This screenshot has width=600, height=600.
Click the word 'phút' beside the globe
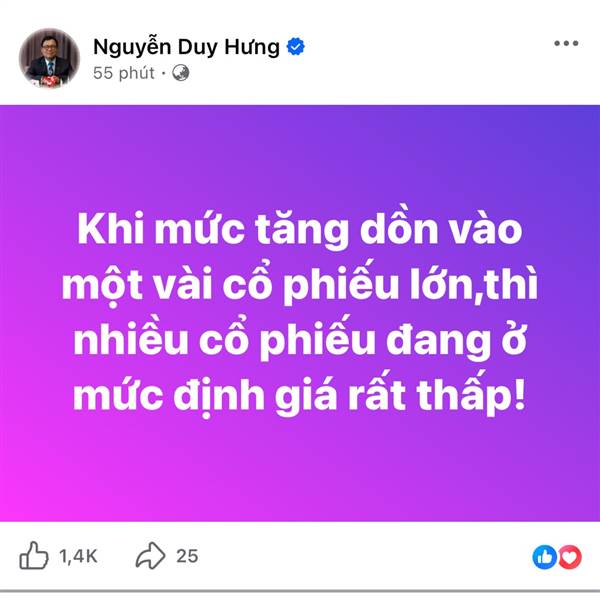coord(137,73)
